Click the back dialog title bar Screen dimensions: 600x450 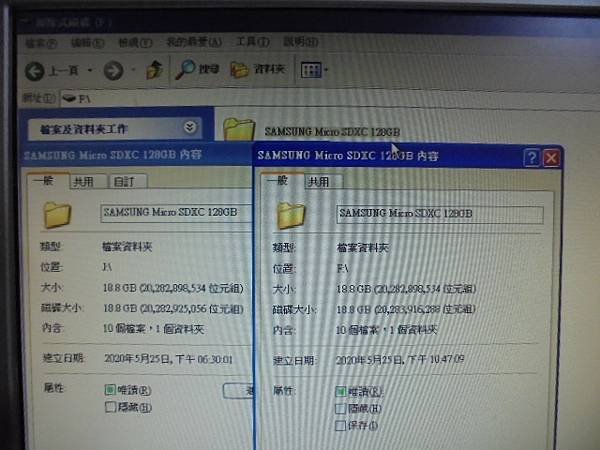137,155
